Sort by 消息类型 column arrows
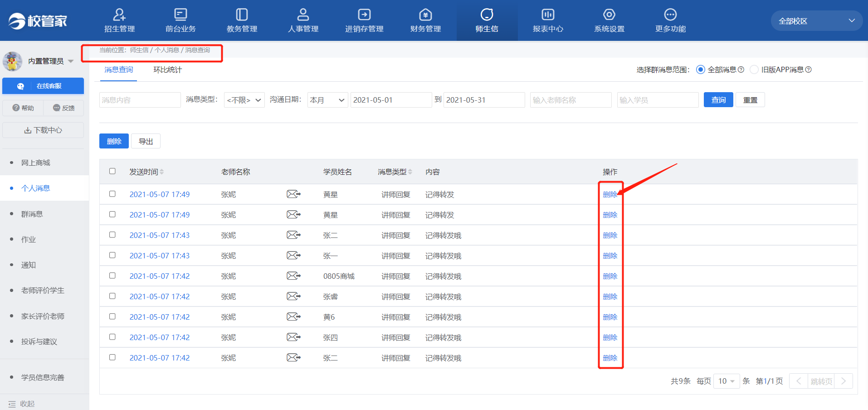This screenshot has height=410, width=868. 410,172
